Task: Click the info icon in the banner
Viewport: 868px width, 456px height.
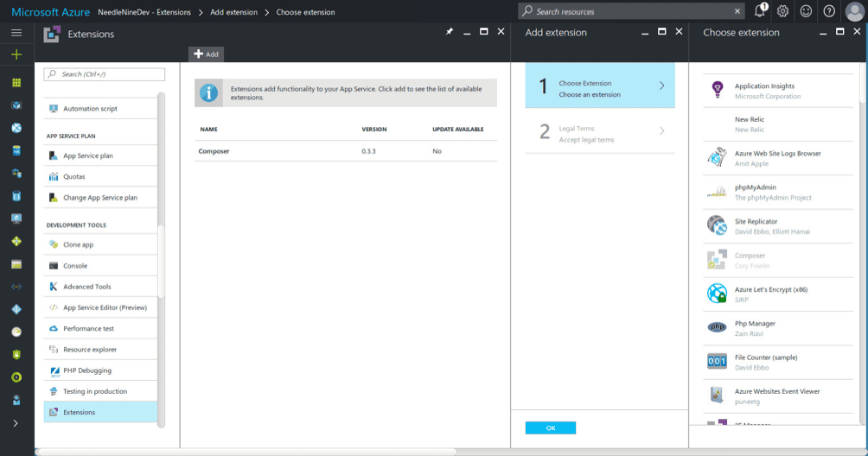Action: point(208,93)
